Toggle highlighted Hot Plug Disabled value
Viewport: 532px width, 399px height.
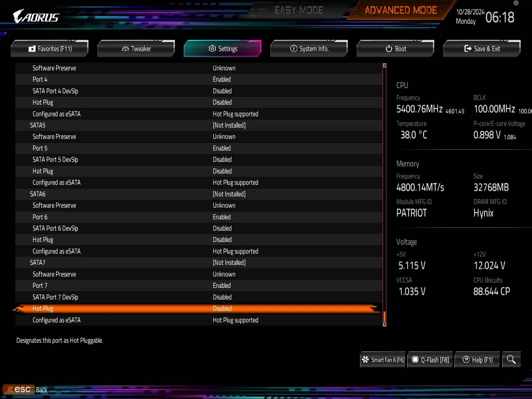[222, 309]
